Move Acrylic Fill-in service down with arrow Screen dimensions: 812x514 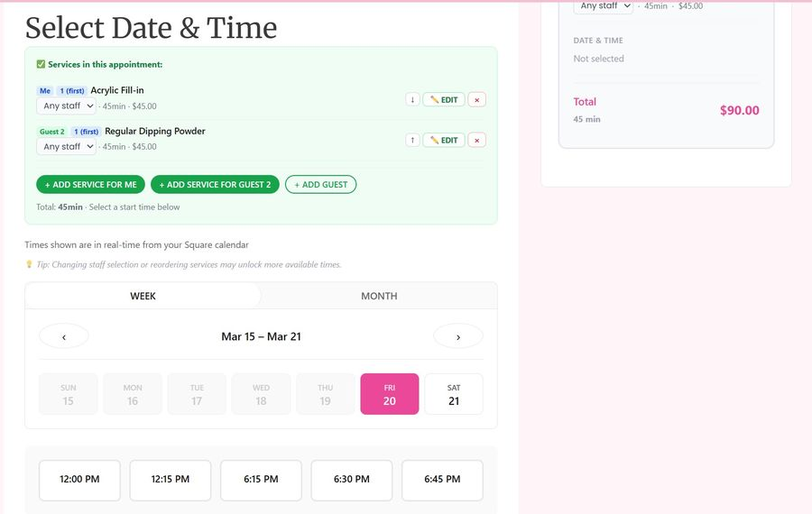(412, 99)
